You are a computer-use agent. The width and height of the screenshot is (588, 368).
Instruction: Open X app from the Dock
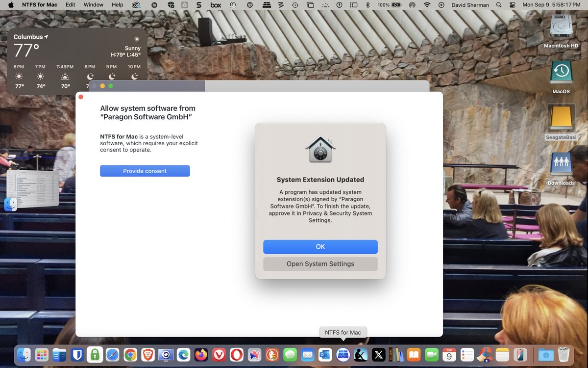[378, 354]
